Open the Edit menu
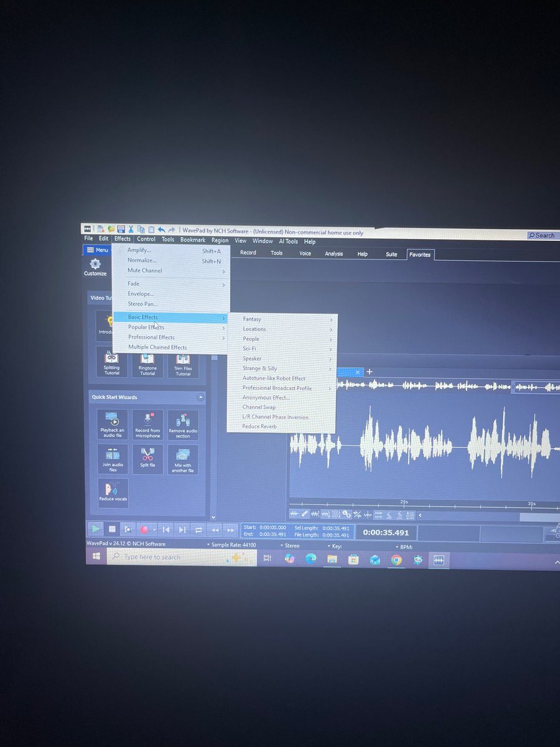 click(x=103, y=238)
